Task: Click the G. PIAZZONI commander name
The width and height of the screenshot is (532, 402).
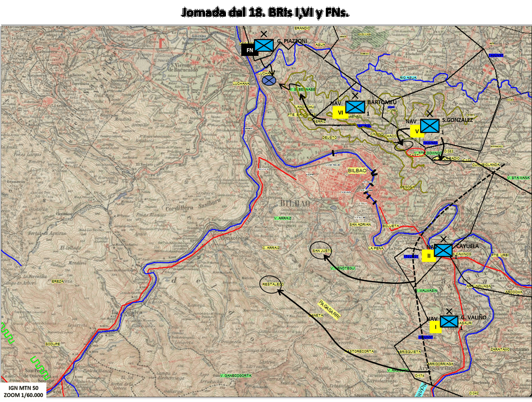Action: point(292,41)
